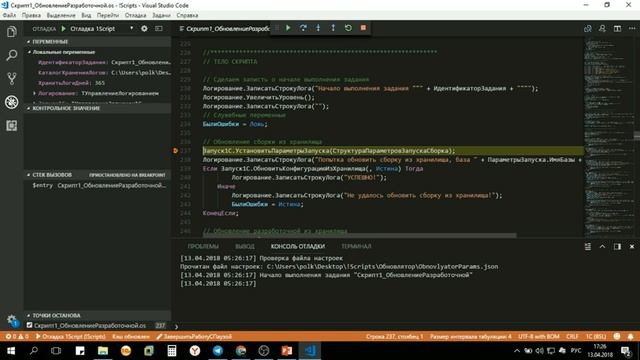Toggle the breakpoint on line 237
Screen dimensions: 640x360
pyautogui.click(x=175, y=151)
